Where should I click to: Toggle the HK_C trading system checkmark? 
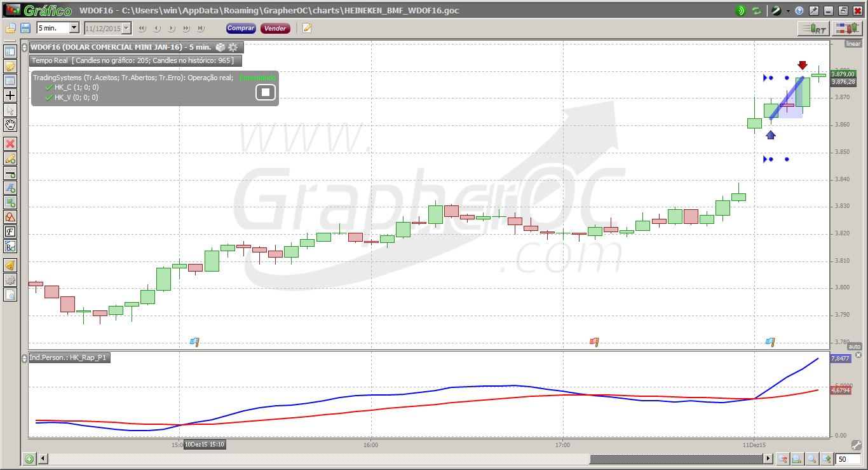tap(48, 87)
